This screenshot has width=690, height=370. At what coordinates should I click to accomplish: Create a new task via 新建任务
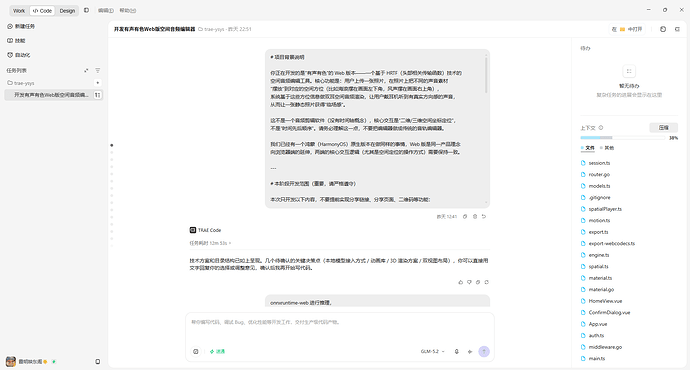21,26
